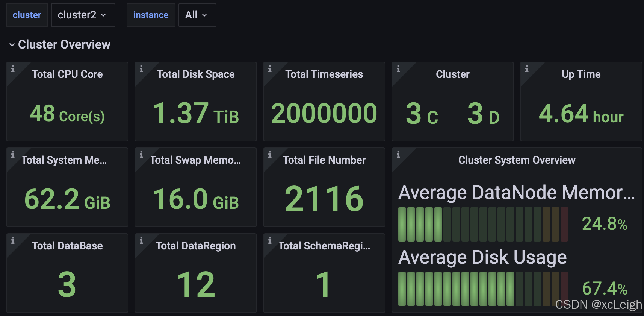Click the 2116 file number value
644x316 pixels.
[x=324, y=199]
